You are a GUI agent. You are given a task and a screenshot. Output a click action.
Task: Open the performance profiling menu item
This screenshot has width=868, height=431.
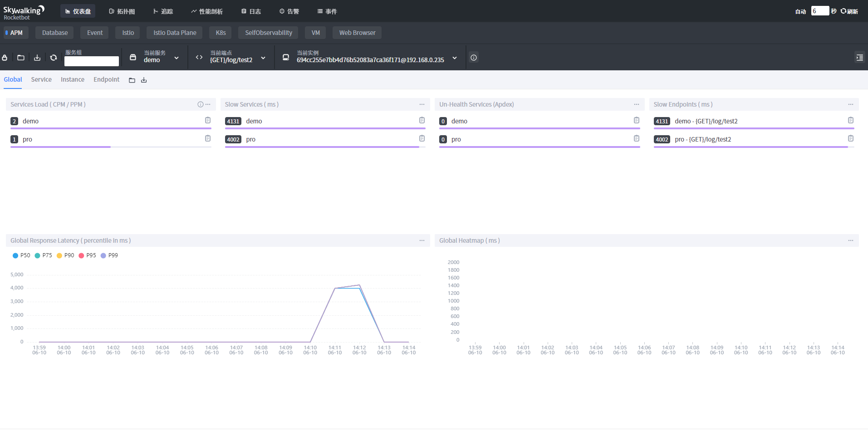[x=207, y=11]
